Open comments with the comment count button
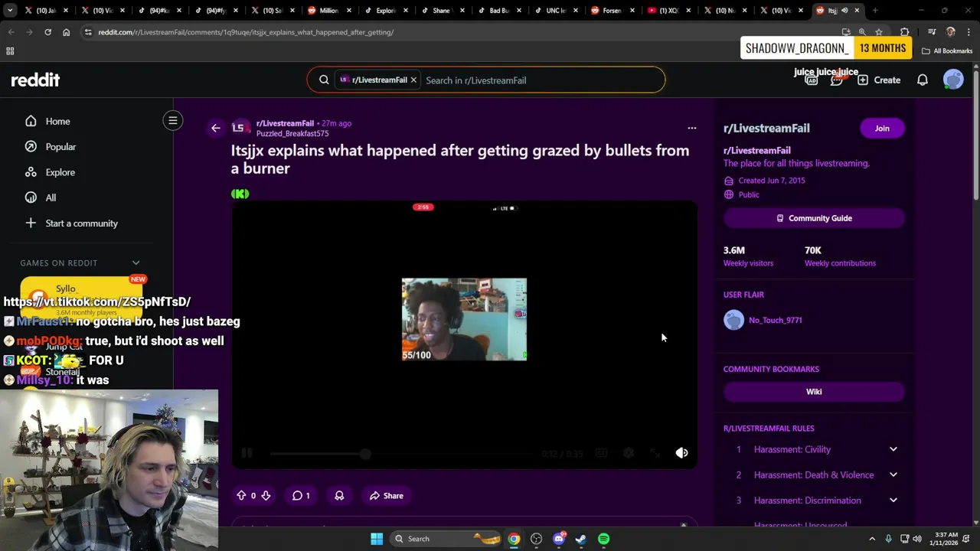The width and height of the screenshot is (980, 551). point(301,496)
